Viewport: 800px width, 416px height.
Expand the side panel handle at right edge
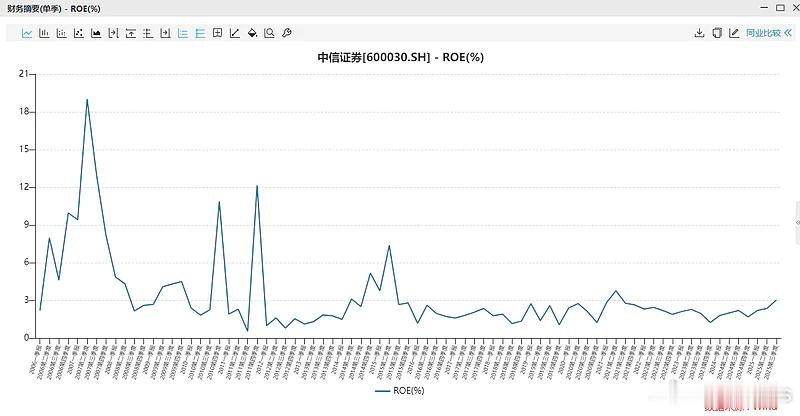(797, 223)
